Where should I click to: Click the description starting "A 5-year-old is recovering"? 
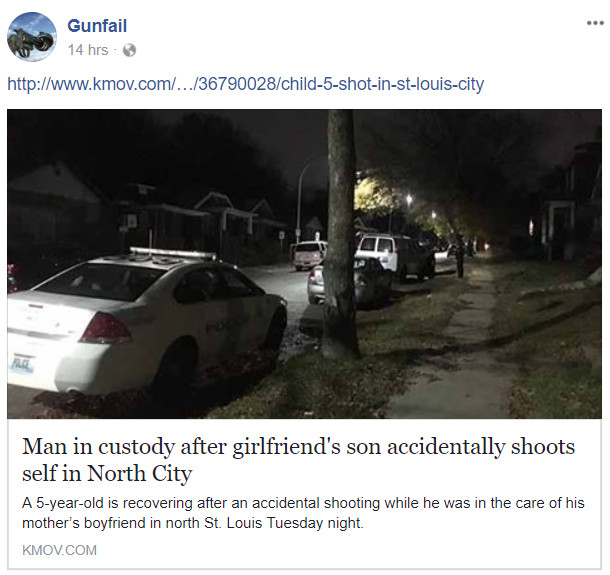click(303, 513)
